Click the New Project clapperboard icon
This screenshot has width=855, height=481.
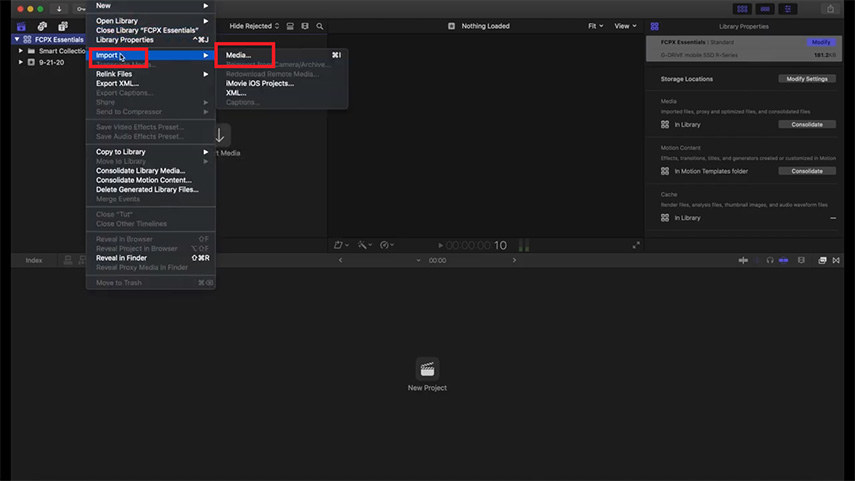pos(427,369)
